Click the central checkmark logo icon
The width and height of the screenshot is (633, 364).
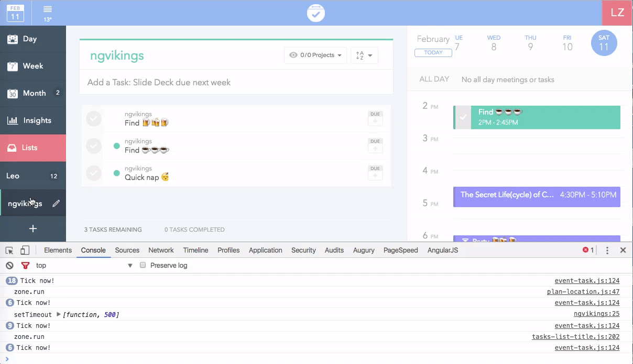click(x=316, y=13)
